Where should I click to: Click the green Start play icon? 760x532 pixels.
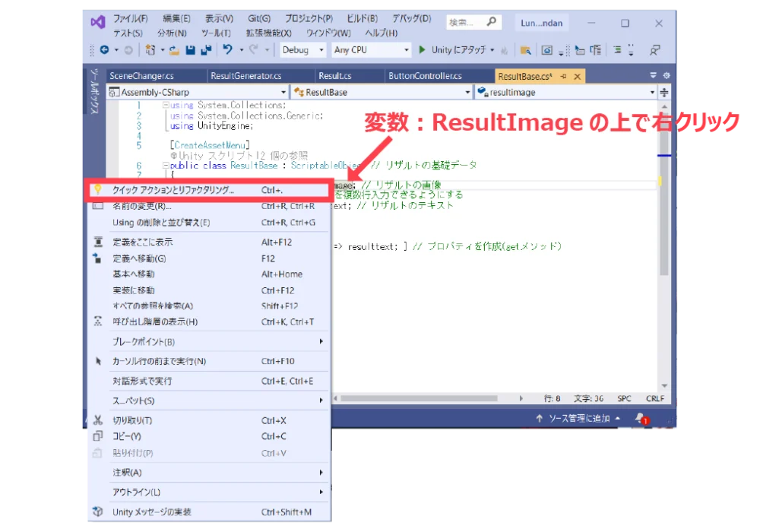pyautogui.click(x=422, y=49)
